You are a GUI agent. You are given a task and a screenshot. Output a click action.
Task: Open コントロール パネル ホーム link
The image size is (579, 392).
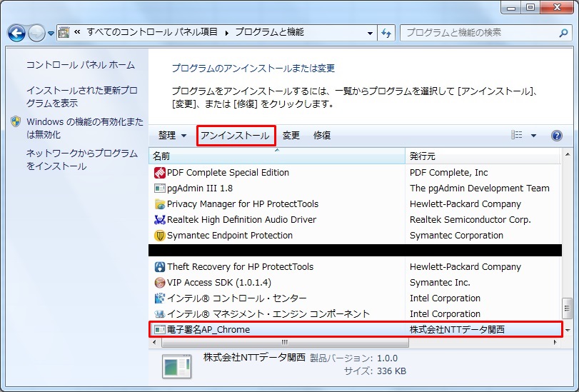coord(80,65)
